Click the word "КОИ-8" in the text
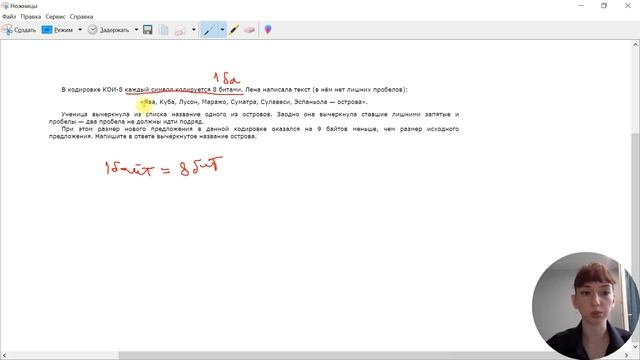This screenshot has height=360, width=640. tap(112, 89)
